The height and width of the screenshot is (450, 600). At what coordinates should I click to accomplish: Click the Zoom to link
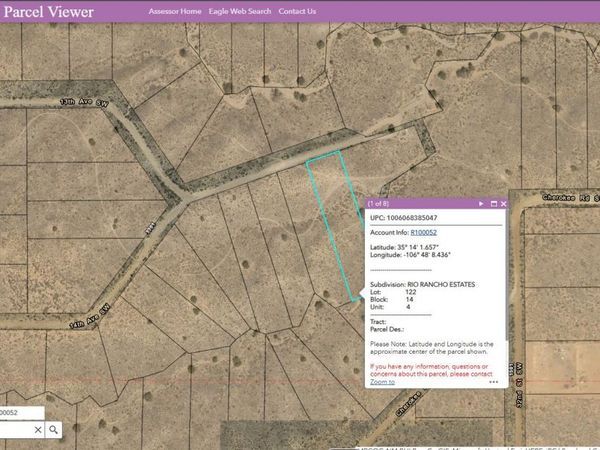(x=382, y=382)
